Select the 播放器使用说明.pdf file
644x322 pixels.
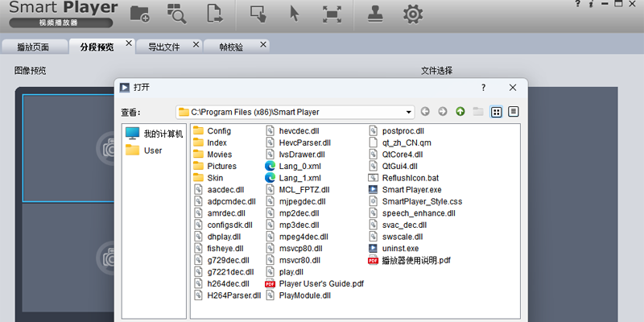coord(410,260)
